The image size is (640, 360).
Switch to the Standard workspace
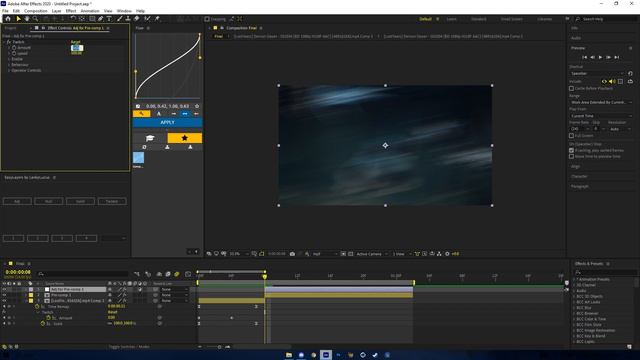point(479,19)
